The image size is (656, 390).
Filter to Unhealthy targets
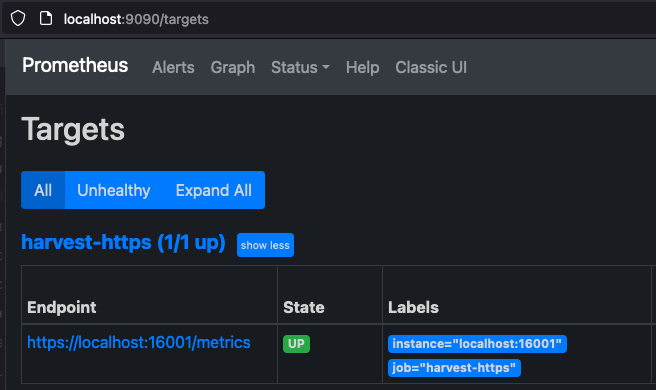(113, 190)
